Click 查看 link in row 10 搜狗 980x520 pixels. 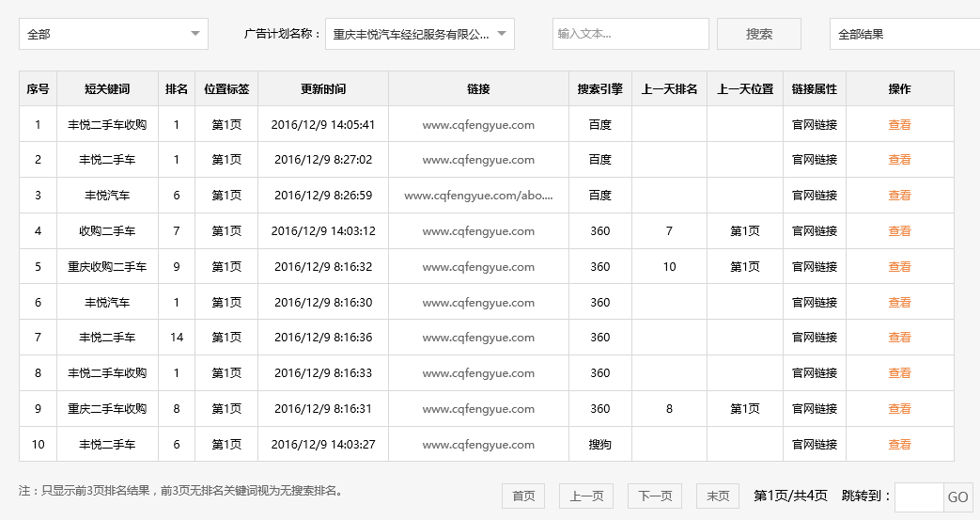pyautogui.click(x=899, y=444)
